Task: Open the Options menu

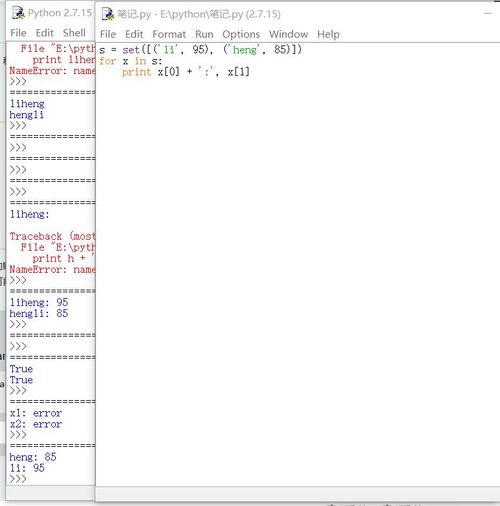Action: [x=241, y=34]
